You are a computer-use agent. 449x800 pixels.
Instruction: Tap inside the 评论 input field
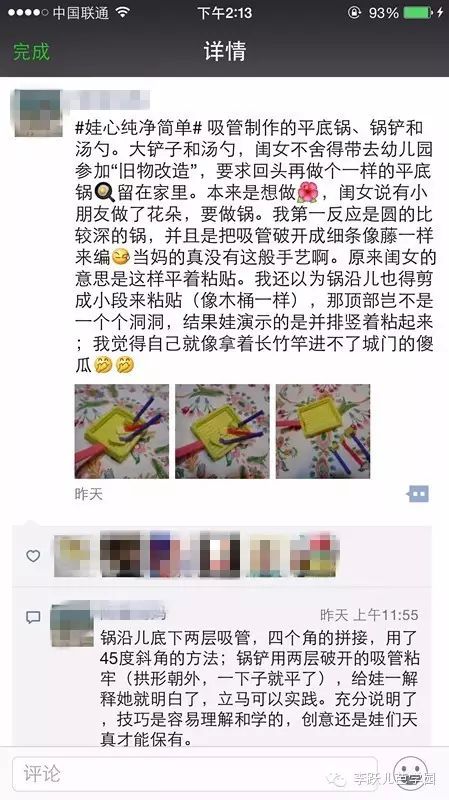(x=194, y=774)
